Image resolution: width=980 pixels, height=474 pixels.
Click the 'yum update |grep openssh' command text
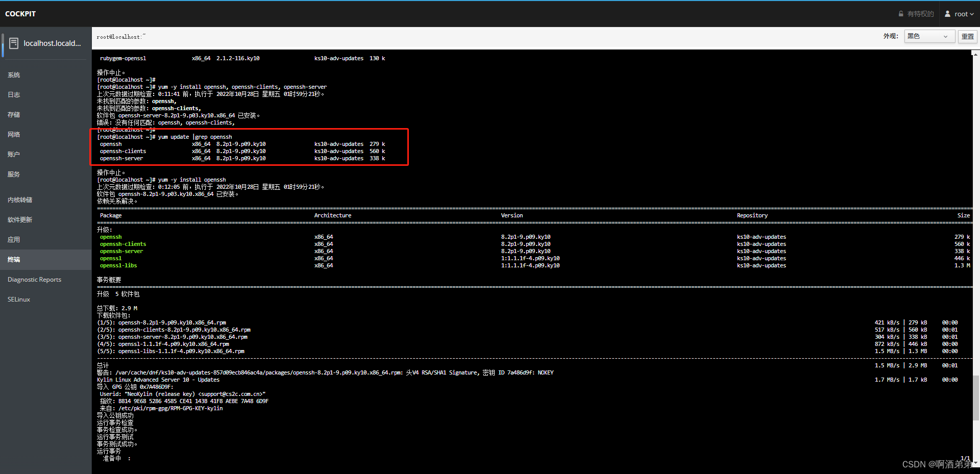[195, 137]
